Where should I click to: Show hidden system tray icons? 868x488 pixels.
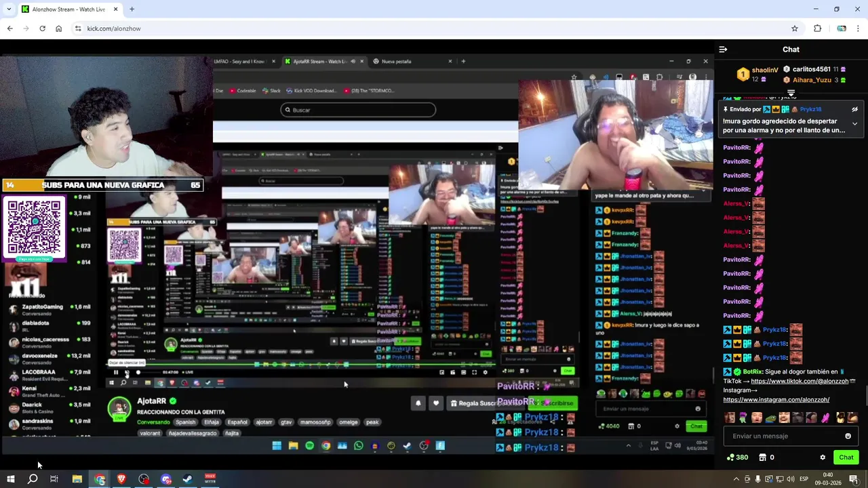[736, 479]
